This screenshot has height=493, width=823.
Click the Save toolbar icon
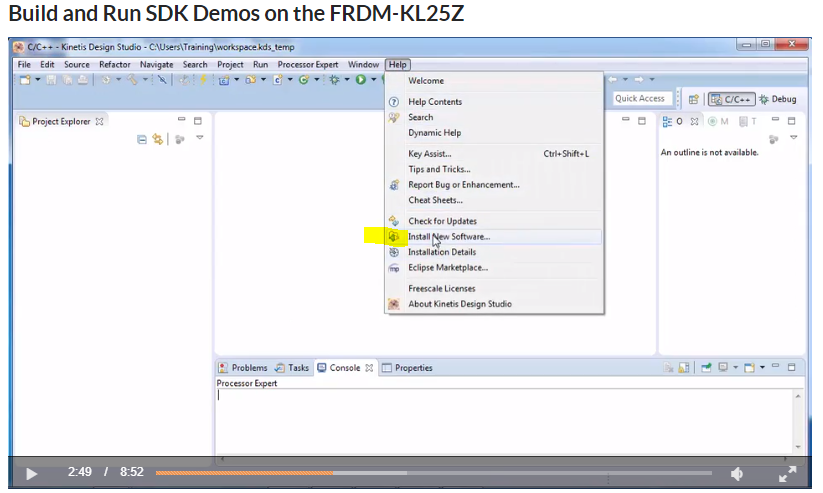pyautogui.click(x=51, y=80)
